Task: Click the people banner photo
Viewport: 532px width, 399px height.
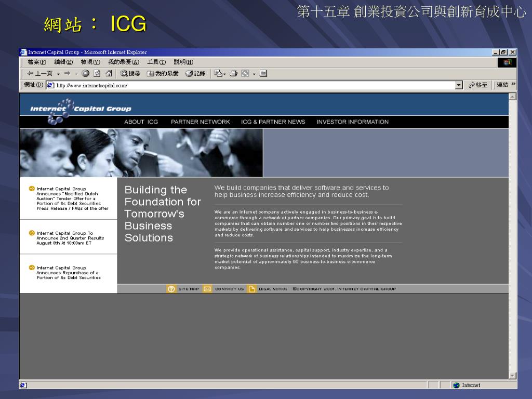Action: (x=141, y=153)
